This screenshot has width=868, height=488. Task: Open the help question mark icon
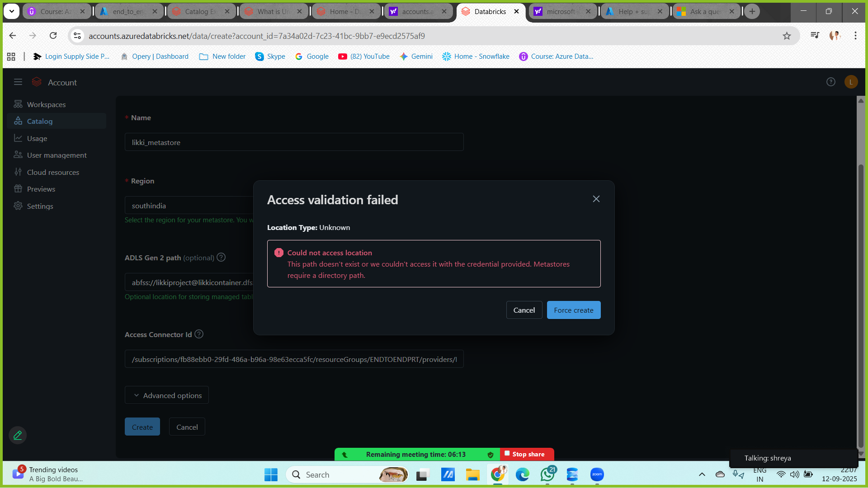point(831,82)
